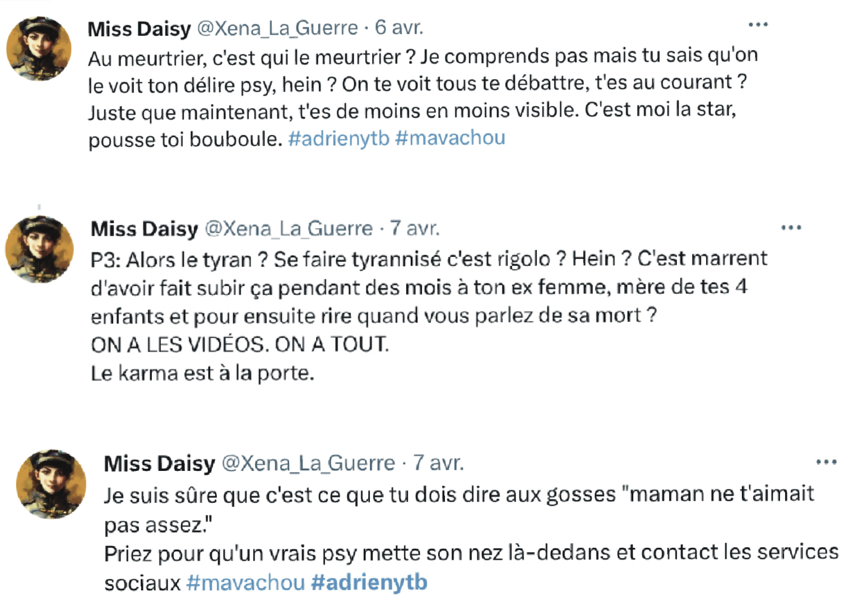Click the first tweet's profile avatar
This screenshot has width=868, height=601.
coord(39,49)
